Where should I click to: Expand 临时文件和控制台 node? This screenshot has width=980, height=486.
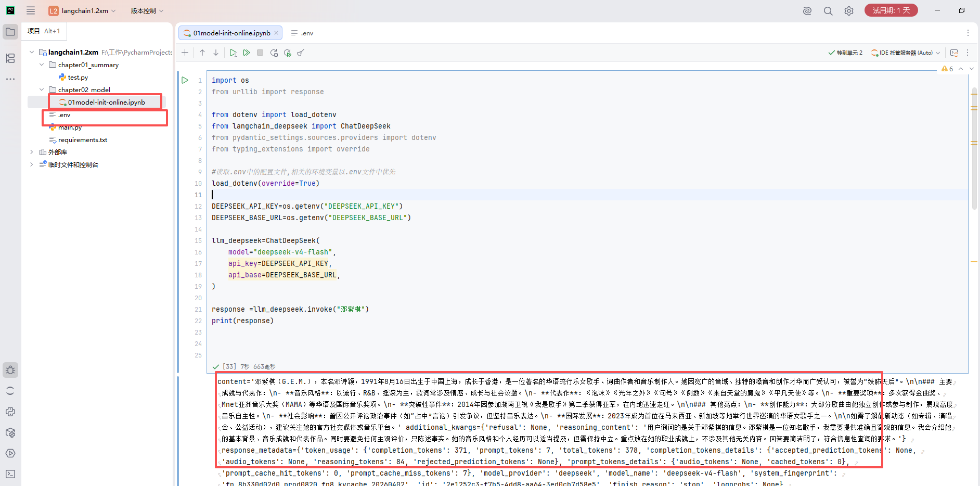point(32,164)
